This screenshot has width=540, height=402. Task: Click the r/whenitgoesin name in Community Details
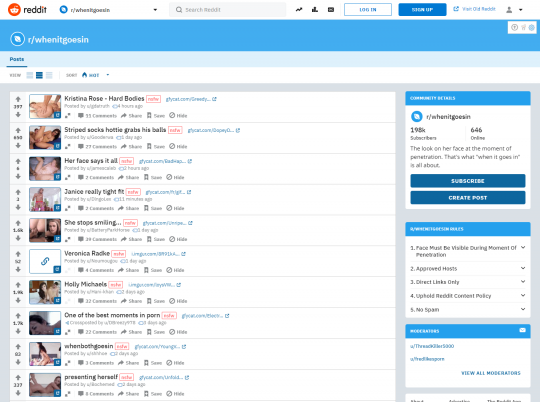click(448, 117)
